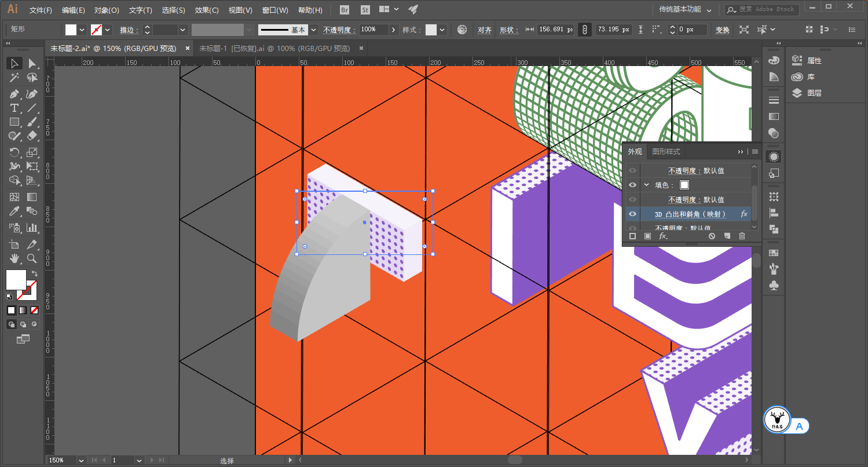
Task: Select the Zoom magnifier tool
Action: pyautogui.click(x=32, y=258)
